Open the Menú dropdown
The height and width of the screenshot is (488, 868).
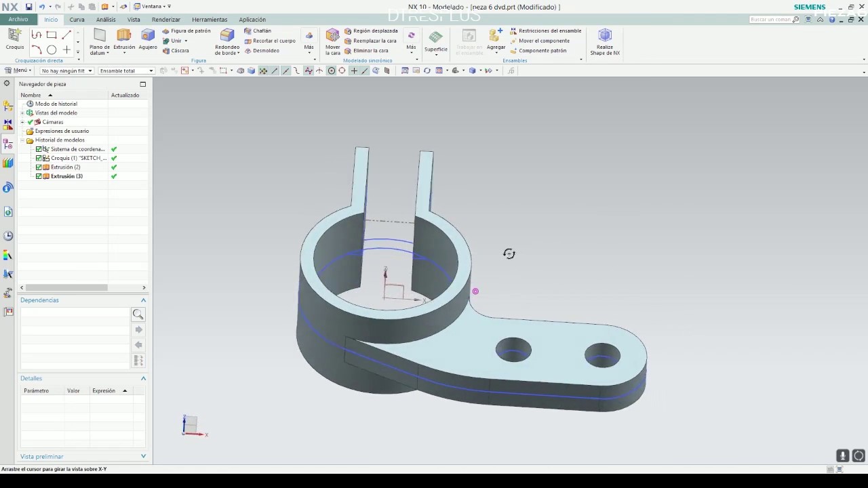click(x=18, y=70)
